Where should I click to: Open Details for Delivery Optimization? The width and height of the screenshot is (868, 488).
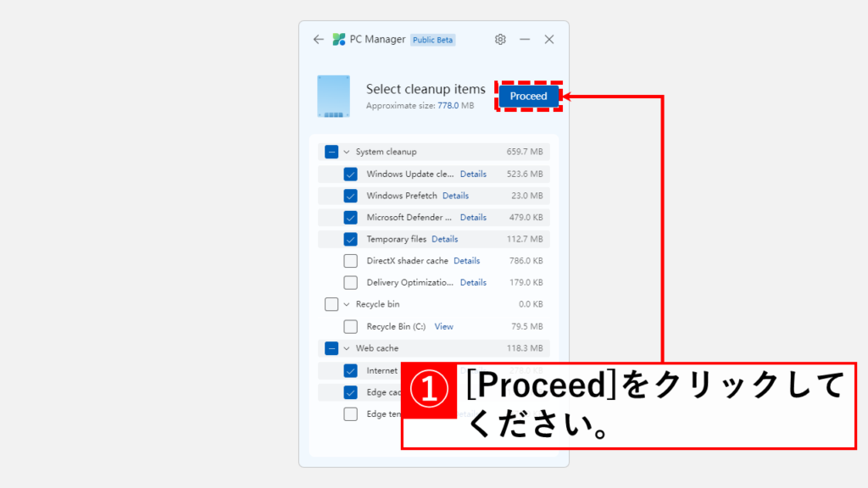point(473,282)
